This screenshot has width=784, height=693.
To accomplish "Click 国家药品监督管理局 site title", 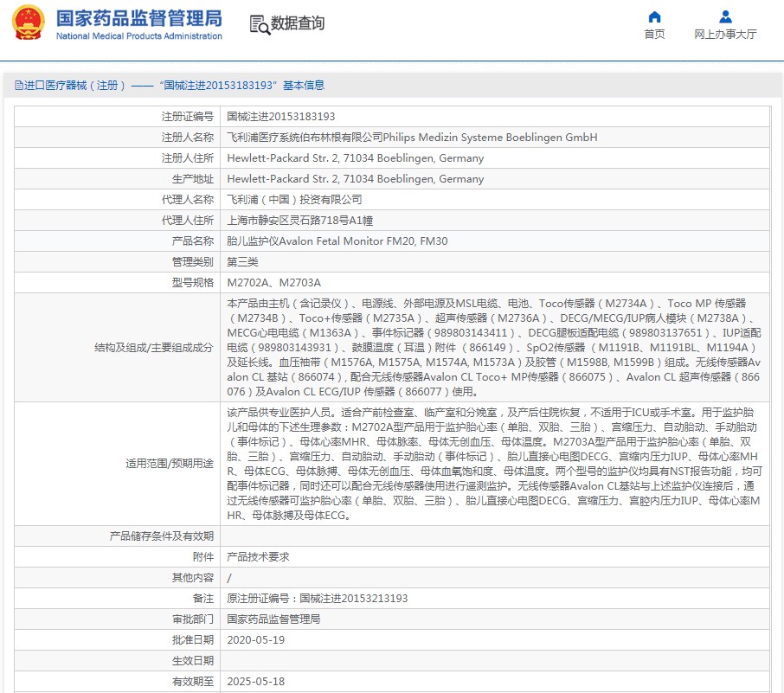I will [x=138, y=18].
